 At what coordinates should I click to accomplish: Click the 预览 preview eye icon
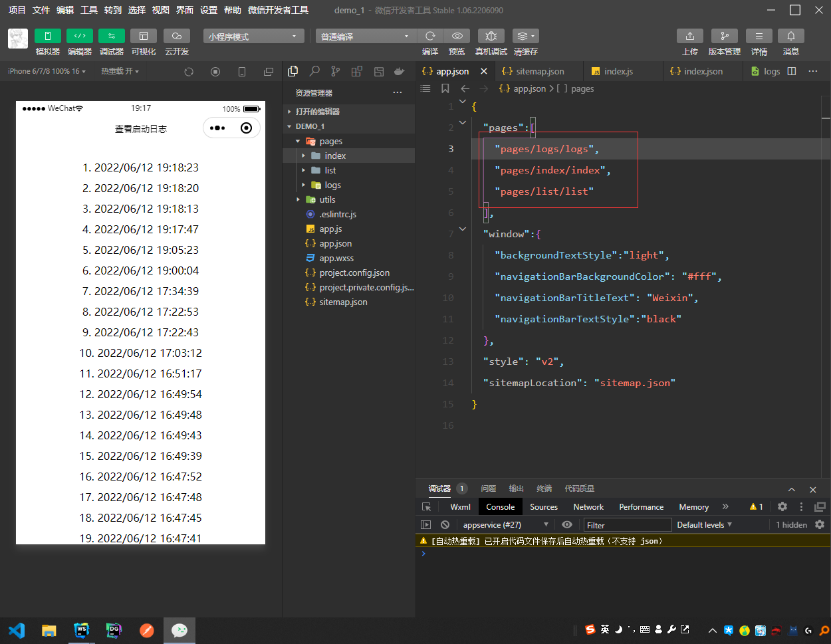[457, 36]
